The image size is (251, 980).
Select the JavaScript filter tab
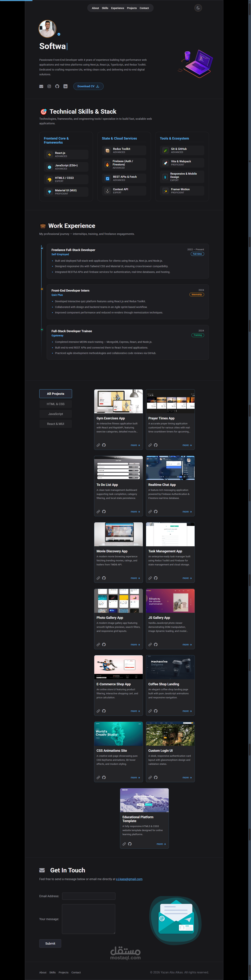56,414
